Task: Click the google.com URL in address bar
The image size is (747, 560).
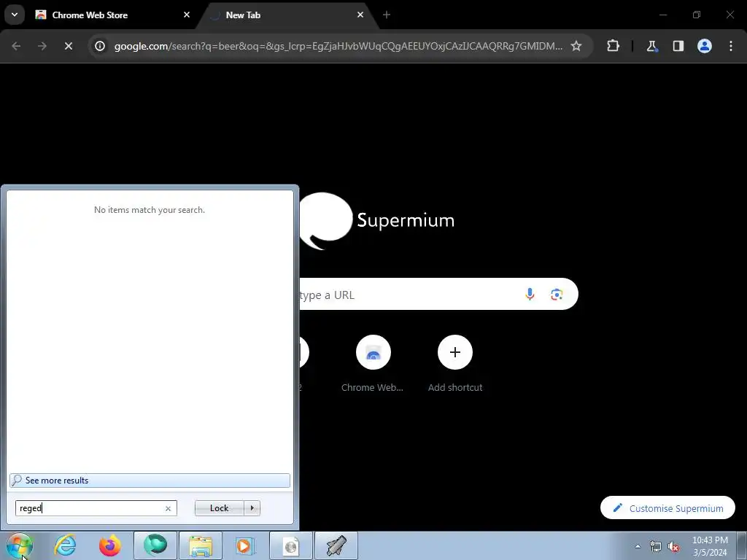Action: [x=338, y=46]
